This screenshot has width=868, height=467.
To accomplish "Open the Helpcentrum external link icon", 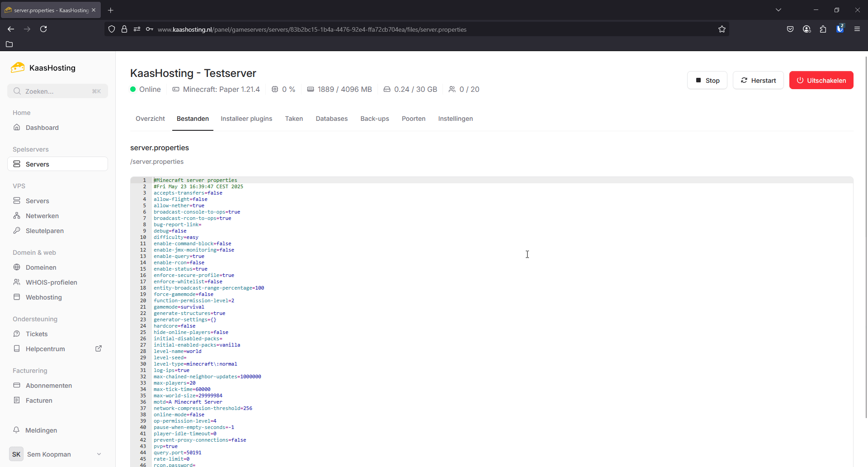I will click(x=99, y=348).
